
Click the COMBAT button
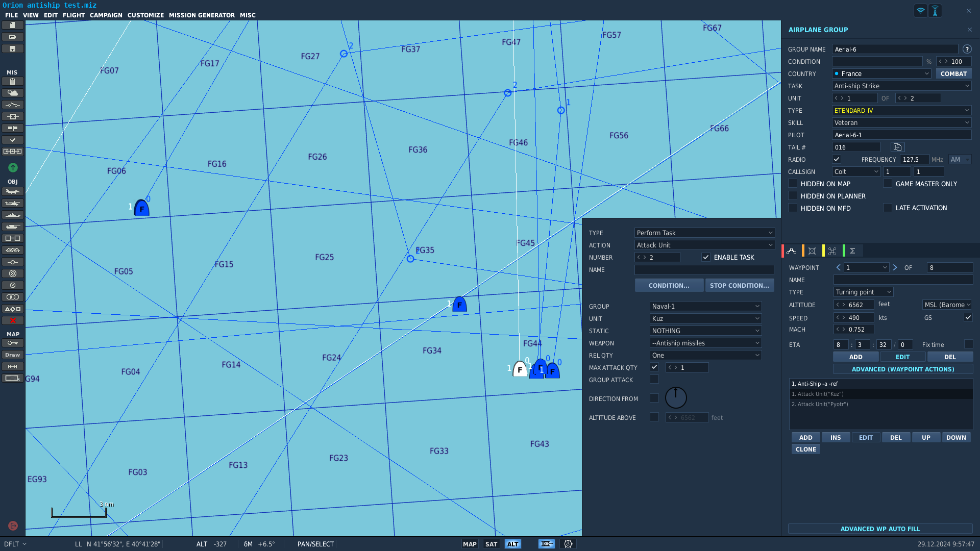953,73
